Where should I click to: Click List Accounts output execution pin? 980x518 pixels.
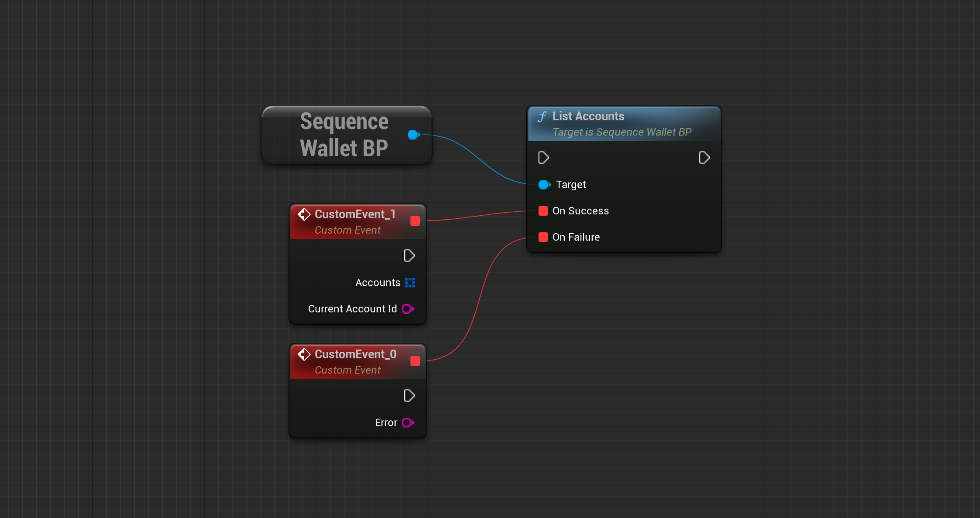(704, 157)
